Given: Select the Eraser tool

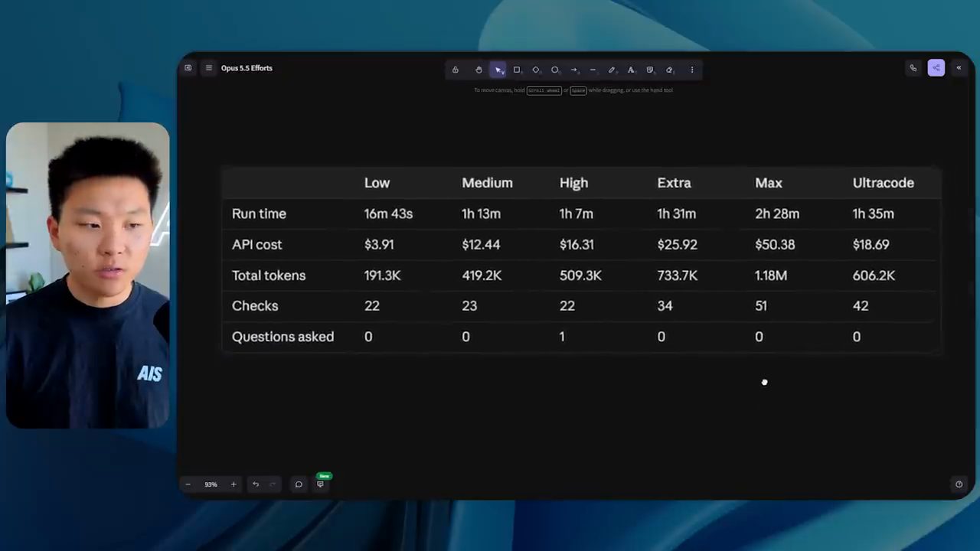Looking at the screenshot, I should (669, 70).
